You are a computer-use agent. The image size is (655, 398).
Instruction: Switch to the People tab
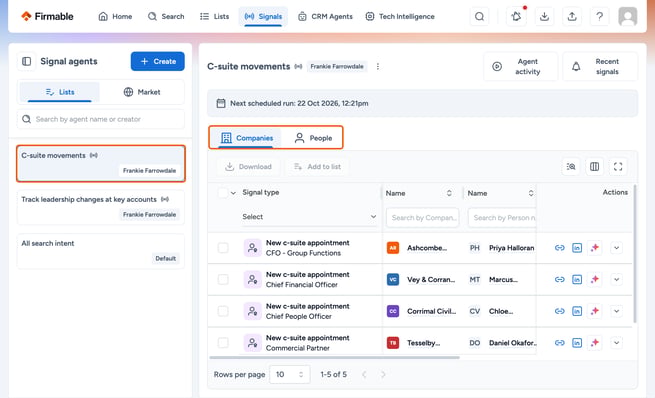pos(313,138)
